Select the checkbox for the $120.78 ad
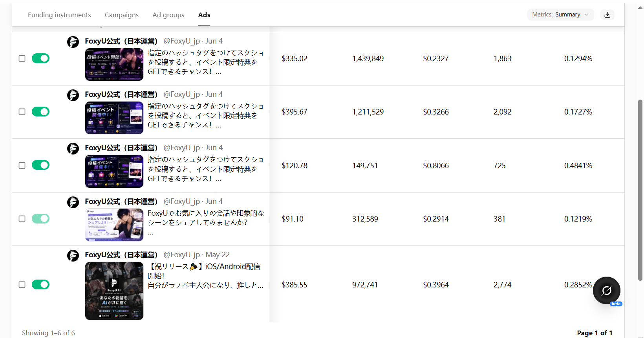Image resolution: width=644 pixels, height=338 pixels. 22,165
